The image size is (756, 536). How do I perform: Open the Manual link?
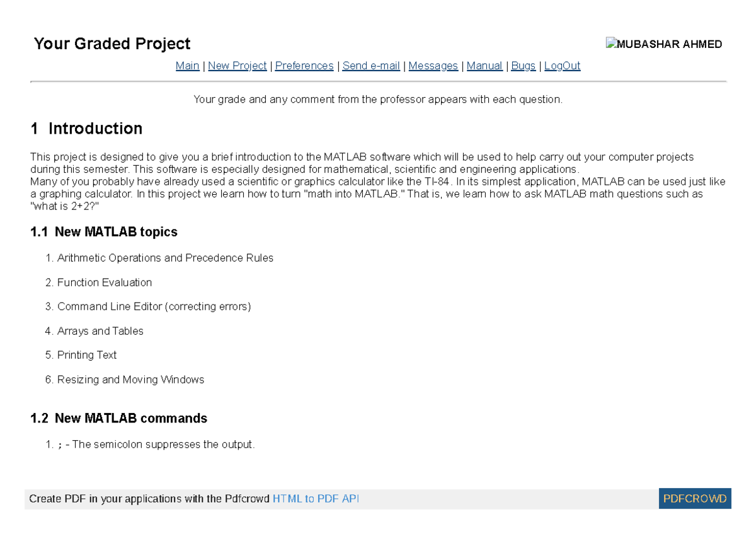point(484,66)
